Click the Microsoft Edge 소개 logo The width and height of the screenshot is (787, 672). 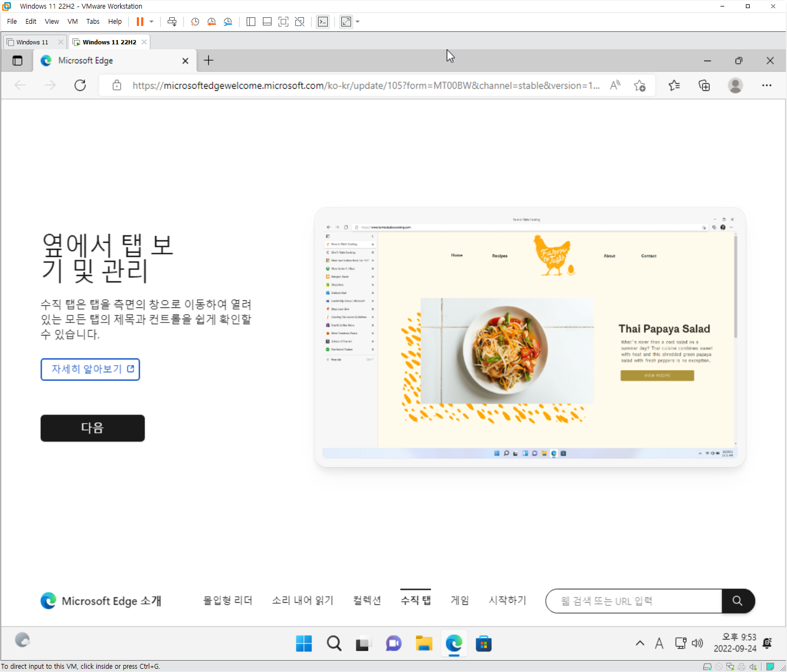pos(101,601)
